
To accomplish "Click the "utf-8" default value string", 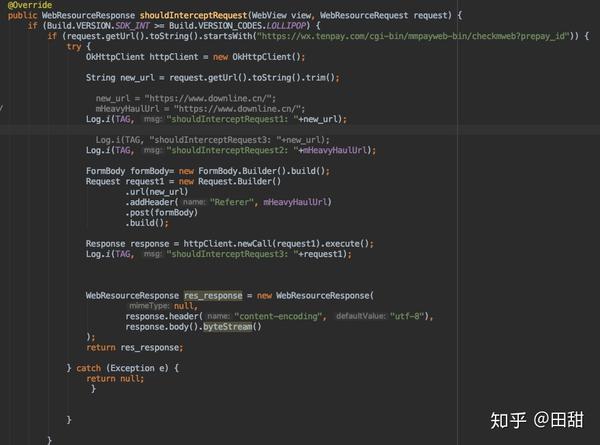I will point(407,316).
